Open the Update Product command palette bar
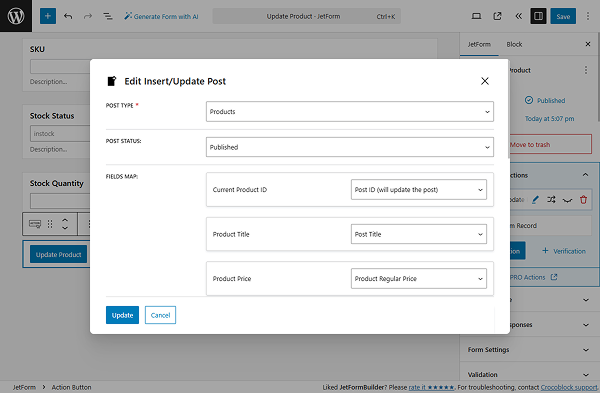 pyautogui.click(x=307, y=16)
